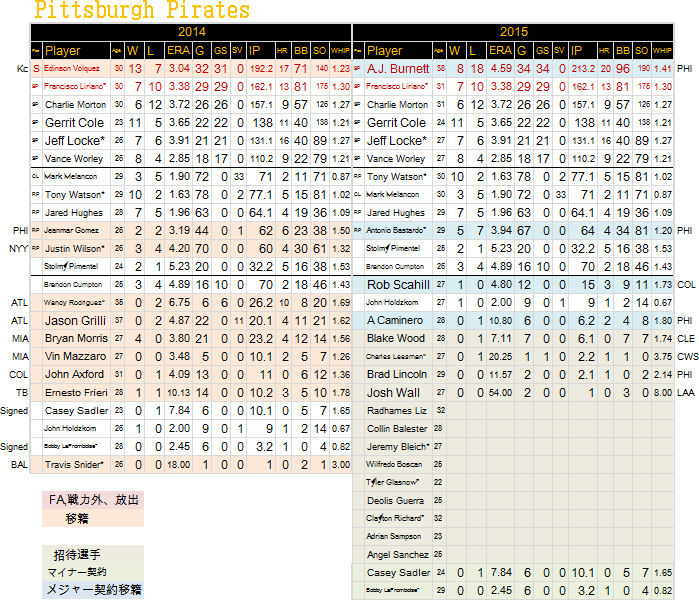This screenshot has height=600, width=699.
Task: Click Deolis Guerra player name
Action: [x=395, y=500]
